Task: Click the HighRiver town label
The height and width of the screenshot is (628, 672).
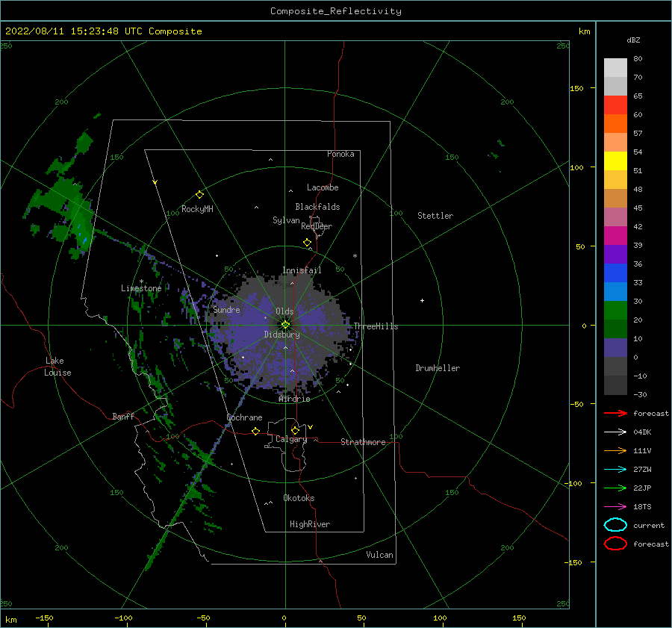Action: 310,524
